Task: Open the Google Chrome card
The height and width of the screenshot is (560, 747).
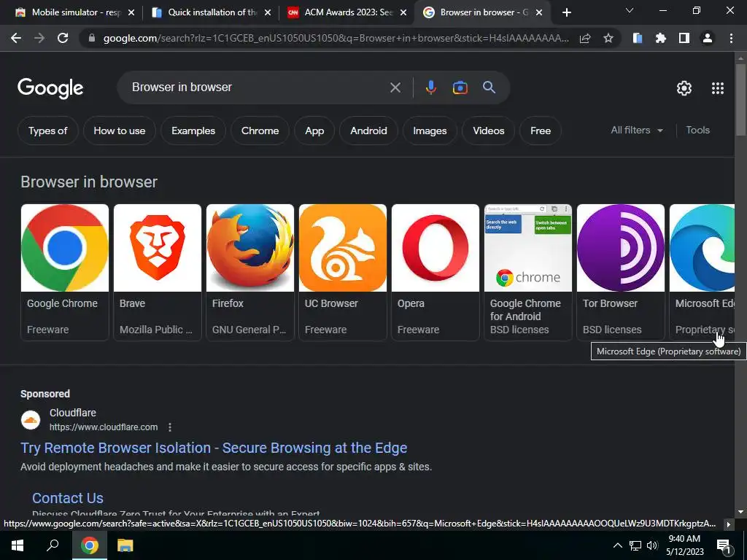Action: pyautogui.click(x=65, y=273)
